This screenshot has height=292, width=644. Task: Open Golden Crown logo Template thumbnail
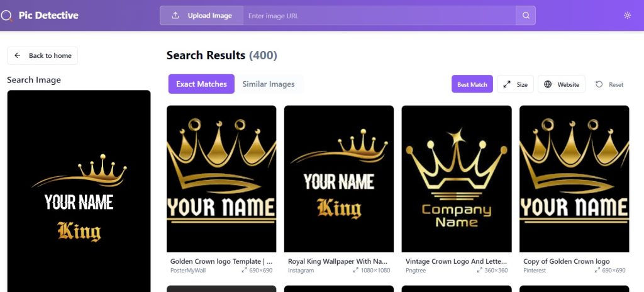pyautogui.click(x=221, y=179)
